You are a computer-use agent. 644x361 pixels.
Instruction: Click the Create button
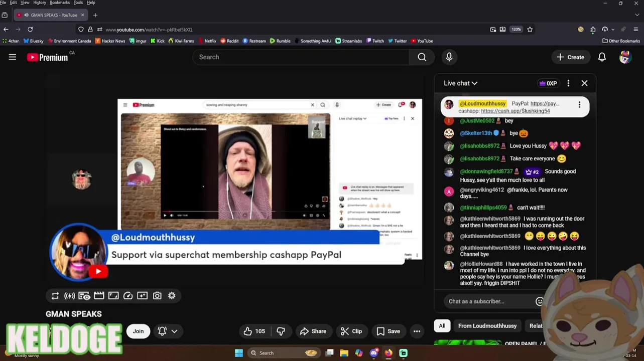[x=570, y=57]
